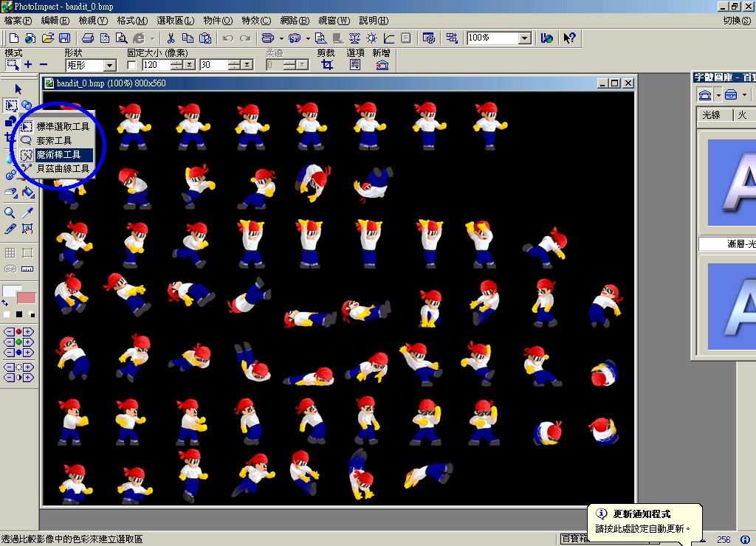Open the options icon under 選項
Viewport: 756px width, 546px height.
(x=355, y=65)
